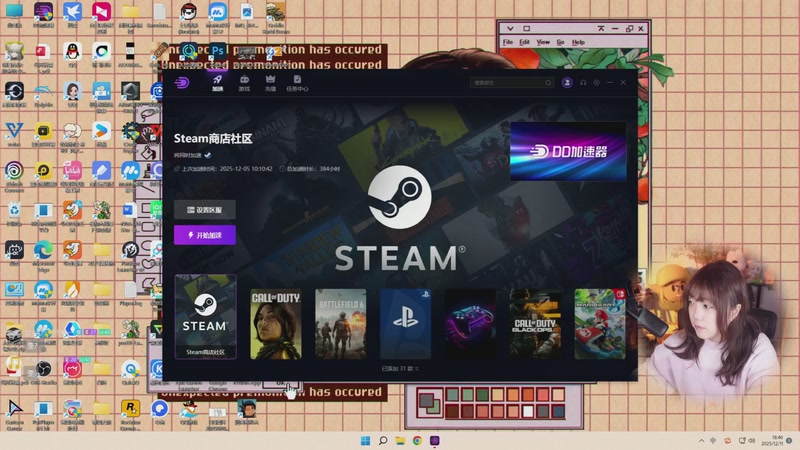Open the headset customer support icon
The image size is (800, 450).
[x=583, y=83]
